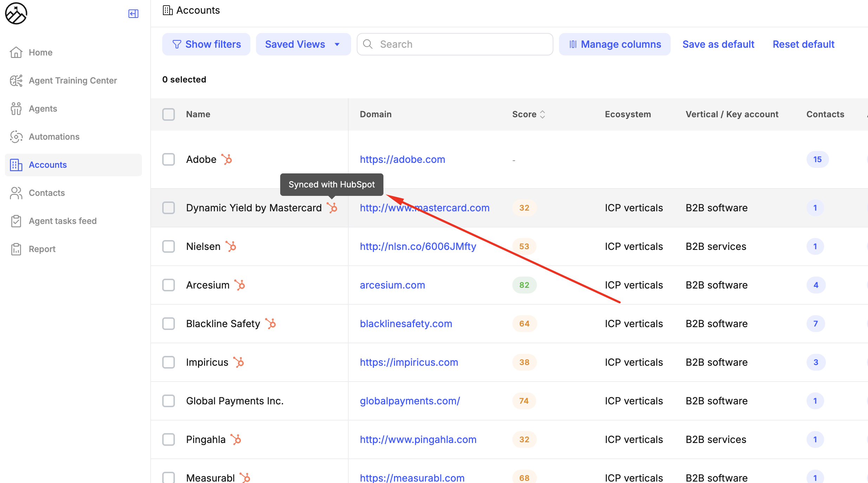This screenshot has width=868, height=483.
Task: Open the Saved Views dropdown
Action: point(303,44)
